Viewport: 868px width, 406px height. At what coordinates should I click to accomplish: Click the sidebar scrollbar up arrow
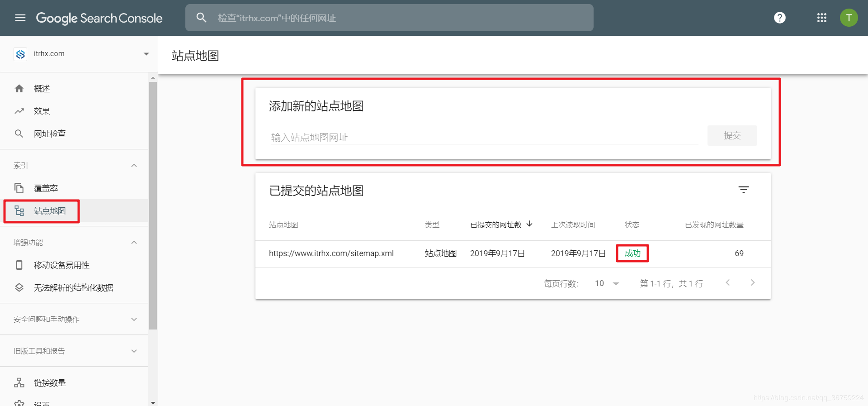[x=153, y=78]
